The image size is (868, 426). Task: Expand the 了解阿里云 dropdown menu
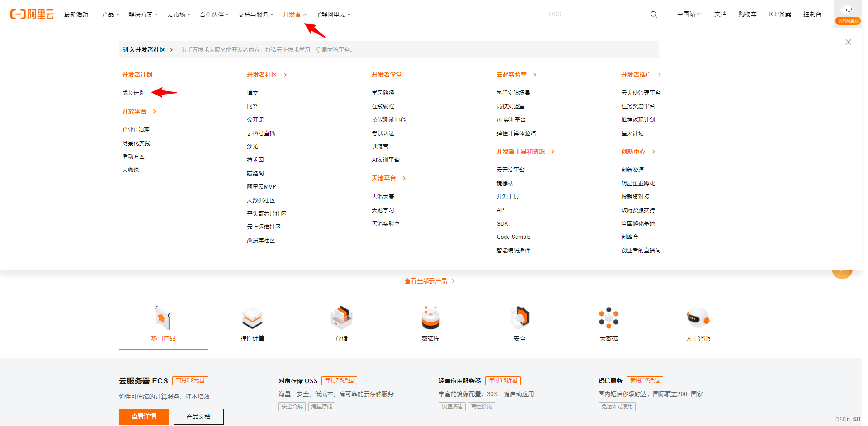tap(333, 14)
